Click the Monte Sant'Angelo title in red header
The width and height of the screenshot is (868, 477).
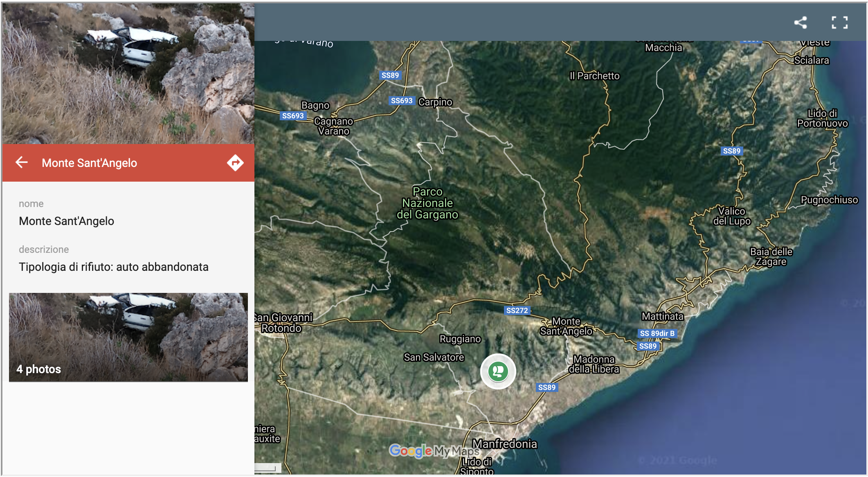click(x=89, y=163)
